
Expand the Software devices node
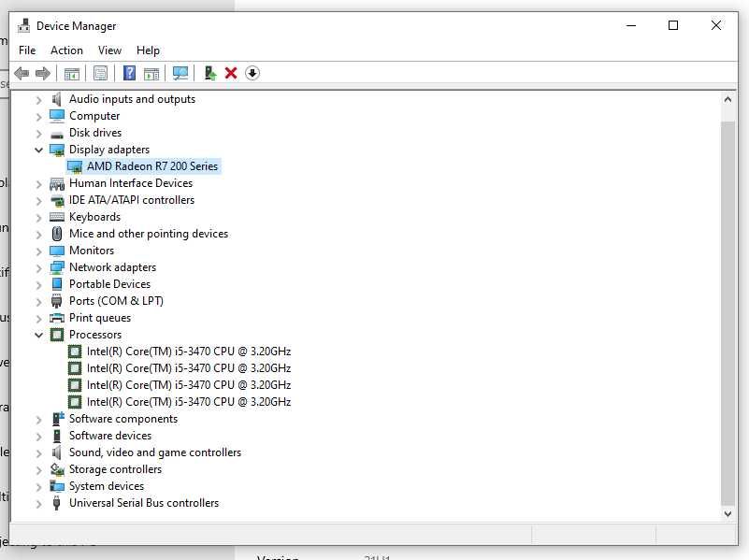point(38,437)
